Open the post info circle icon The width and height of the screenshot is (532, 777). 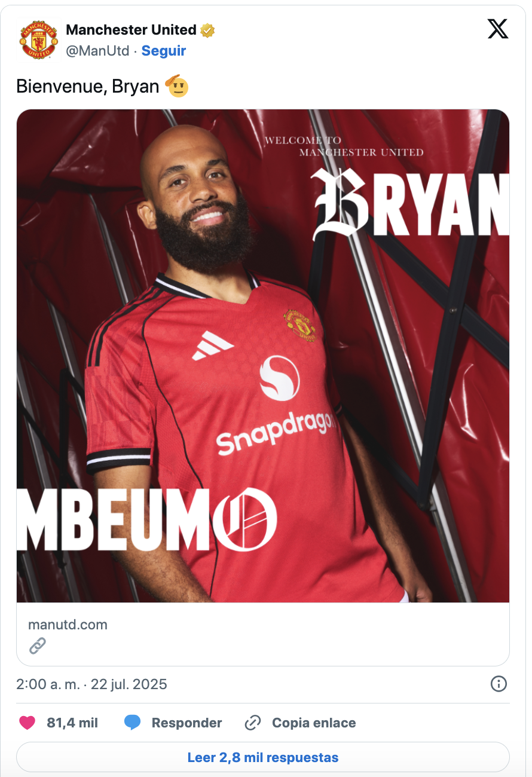coord(499,684)
